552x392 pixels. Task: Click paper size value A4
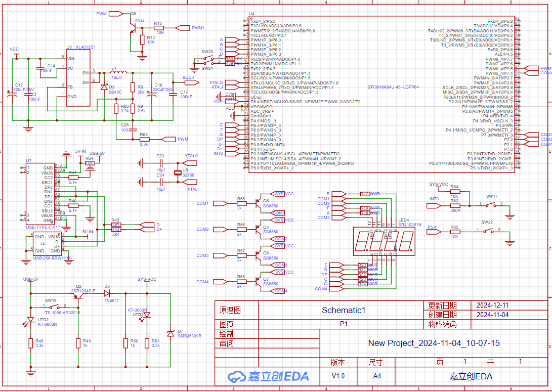377,376
